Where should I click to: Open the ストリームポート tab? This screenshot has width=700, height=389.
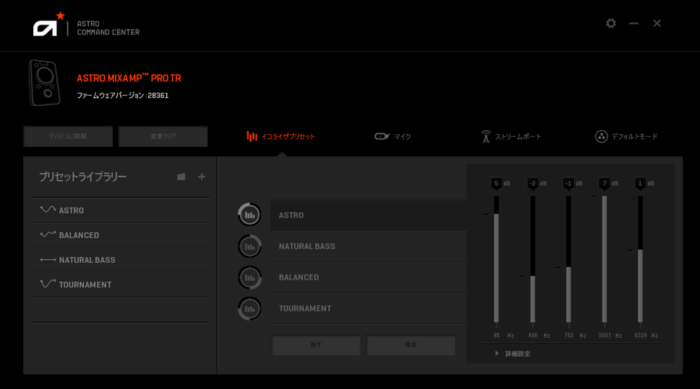[x=511, y=137]
